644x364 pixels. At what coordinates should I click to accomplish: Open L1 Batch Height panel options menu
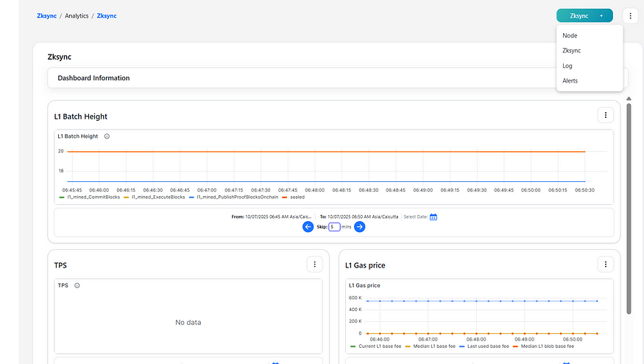(606, 115)
